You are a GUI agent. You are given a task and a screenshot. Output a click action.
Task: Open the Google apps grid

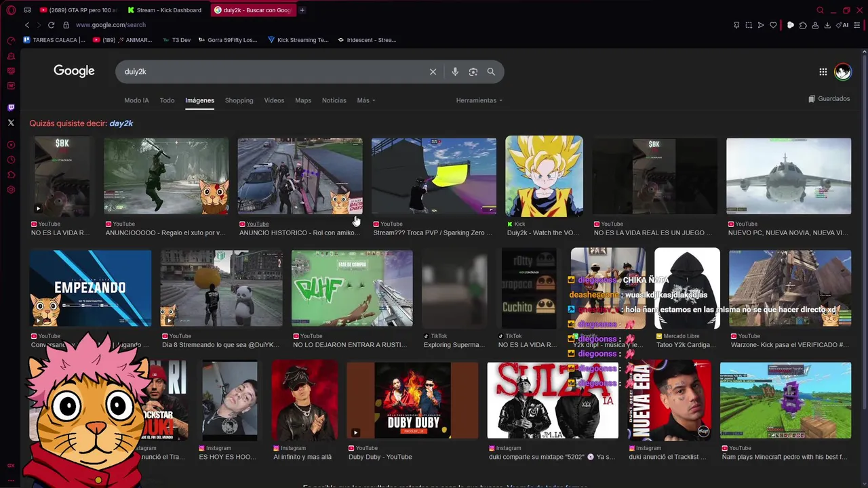[x=823, y=72]
